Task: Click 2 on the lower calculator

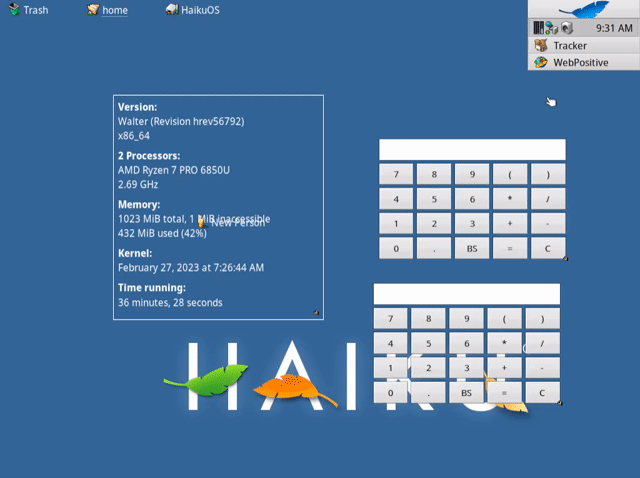Action: pyautogui.click(x=429, y=368)
